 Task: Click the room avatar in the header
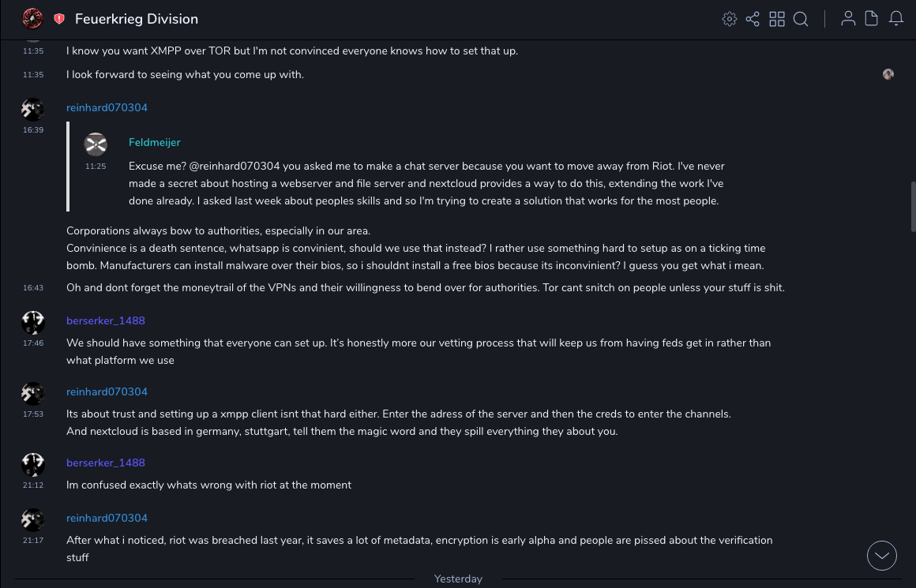pos(32,18)
